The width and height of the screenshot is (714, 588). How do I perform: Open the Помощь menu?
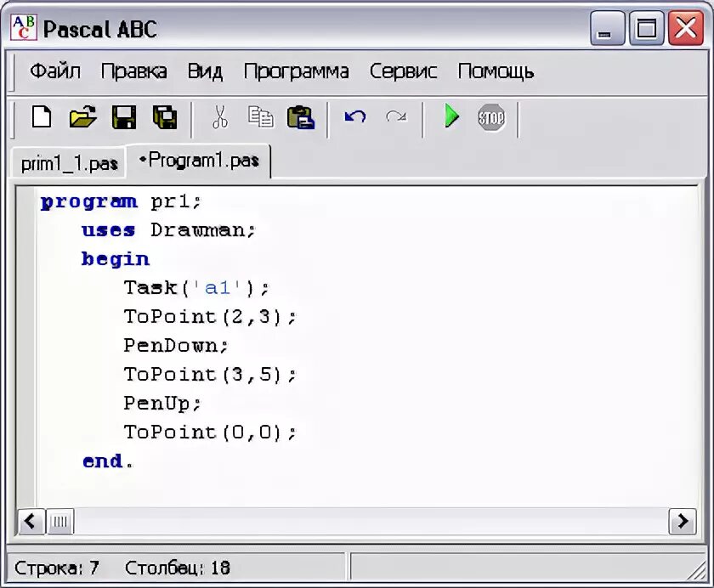point(496,71)
